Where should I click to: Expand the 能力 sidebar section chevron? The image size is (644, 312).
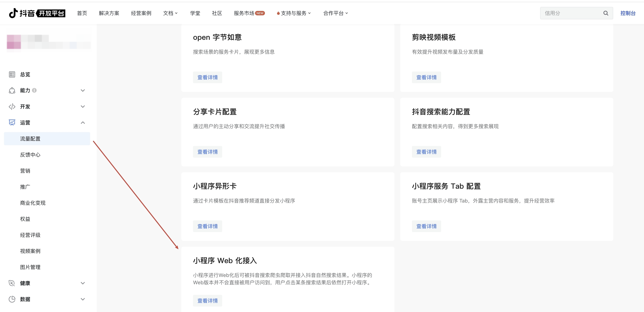click(83, 90)
